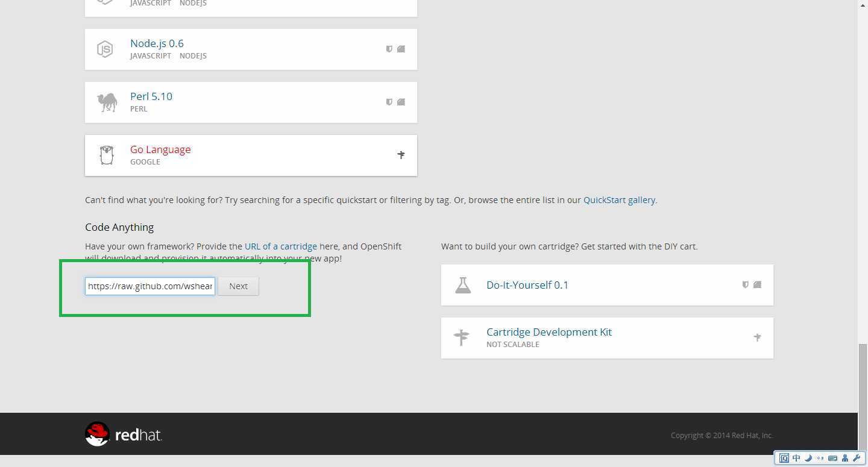Viewport: 868px width, 467px height.
Task: Click the shield icon on Do-It-Yourself 0.1
Action: pos(745,285)
